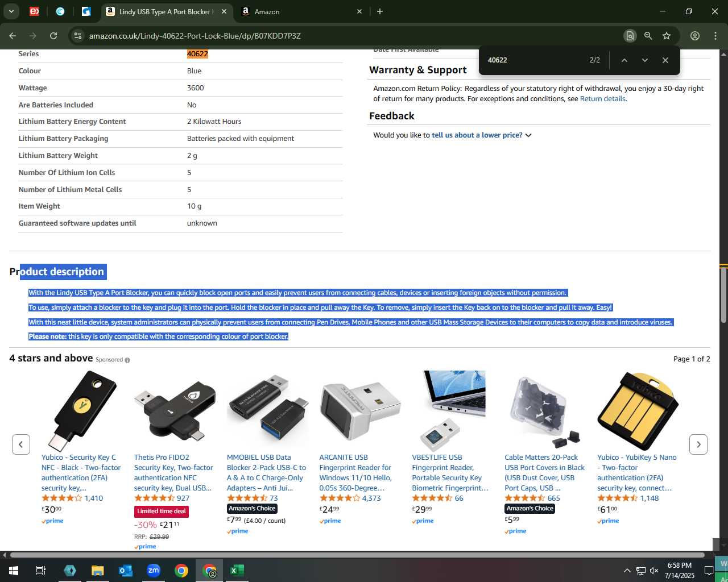728x582 pixels.
Task: Bookmark this page with star icon
Action: tap(667, 36)
